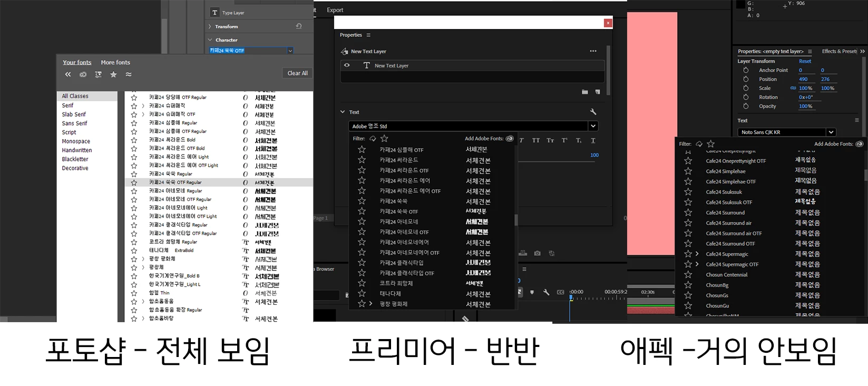
Task: Choose 카페24 아네모네 OTF in Premiere font list
Action: click(404, 232)
